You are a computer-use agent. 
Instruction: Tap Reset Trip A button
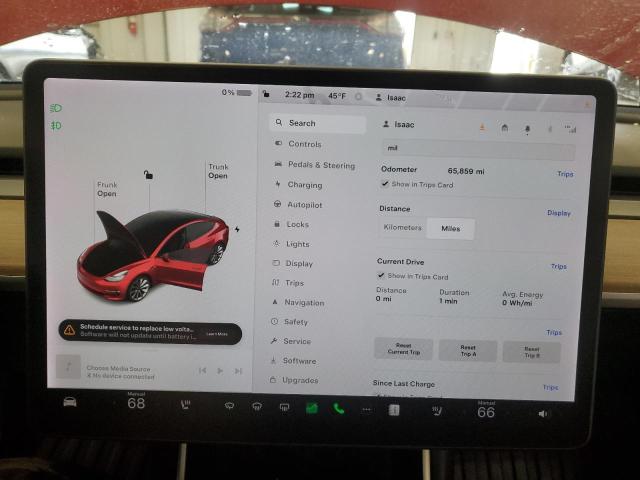(x=468, y=350)
